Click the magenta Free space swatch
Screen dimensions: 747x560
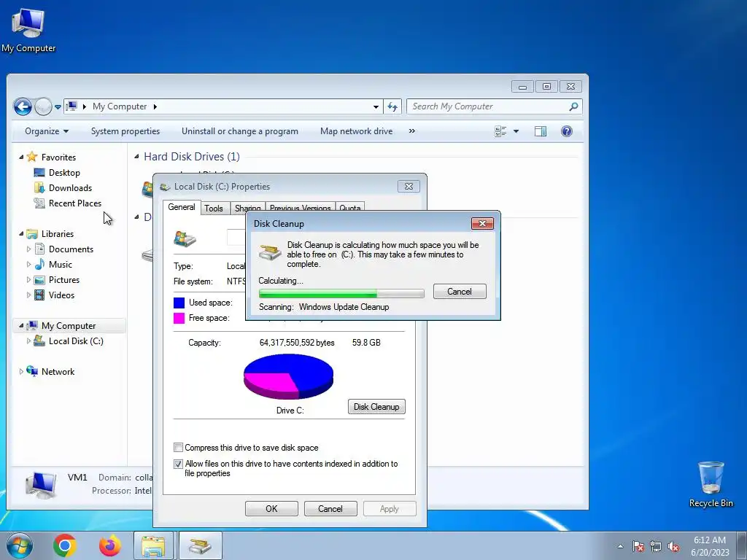179,318
